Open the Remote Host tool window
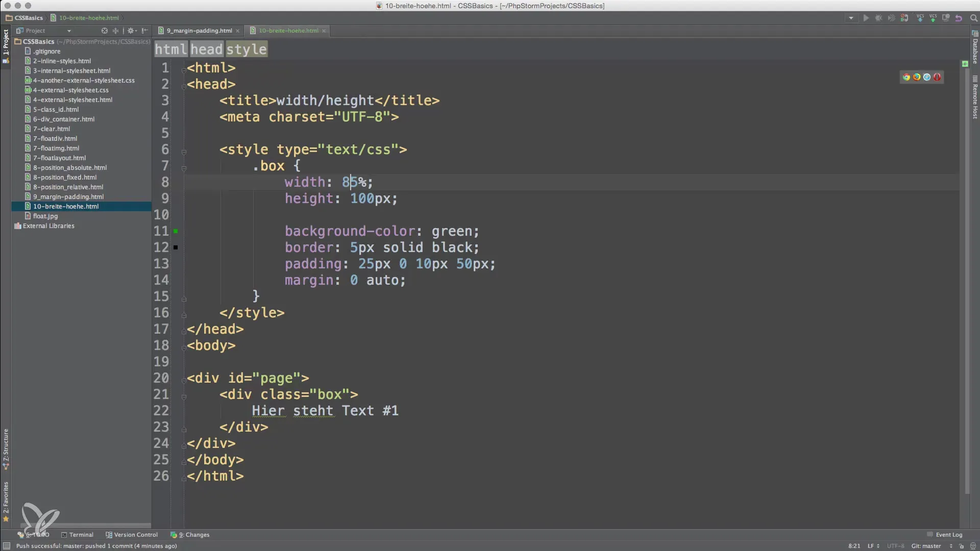Screen dimensions: 980x551 [x=975, y=97]
